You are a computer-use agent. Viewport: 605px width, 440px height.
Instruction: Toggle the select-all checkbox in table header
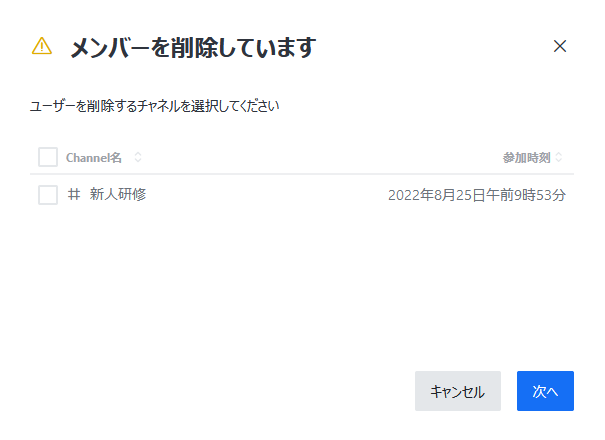48,157
